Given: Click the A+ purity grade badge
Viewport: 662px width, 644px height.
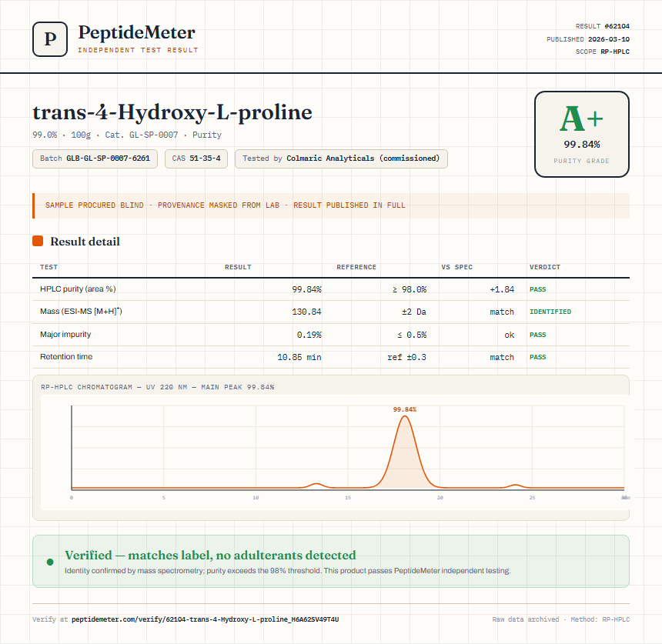Looking at the screenshot, I should [582, 134].
